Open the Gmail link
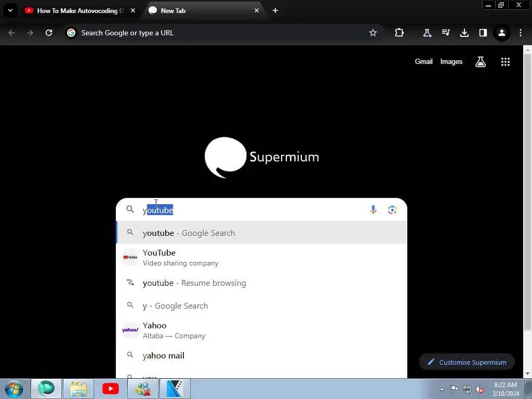The image size is (532, 399). point(423,61)
